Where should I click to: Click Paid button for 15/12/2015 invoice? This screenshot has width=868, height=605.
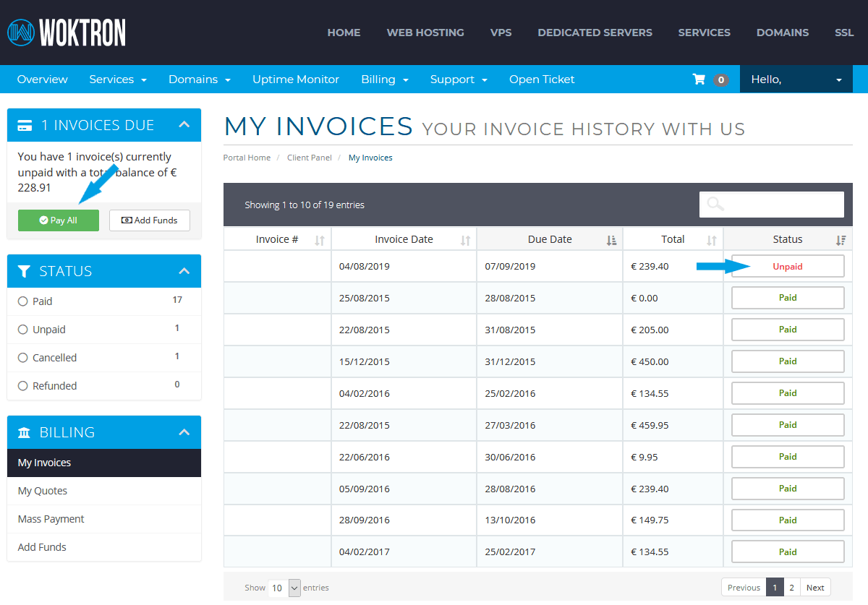pos(788,361)
